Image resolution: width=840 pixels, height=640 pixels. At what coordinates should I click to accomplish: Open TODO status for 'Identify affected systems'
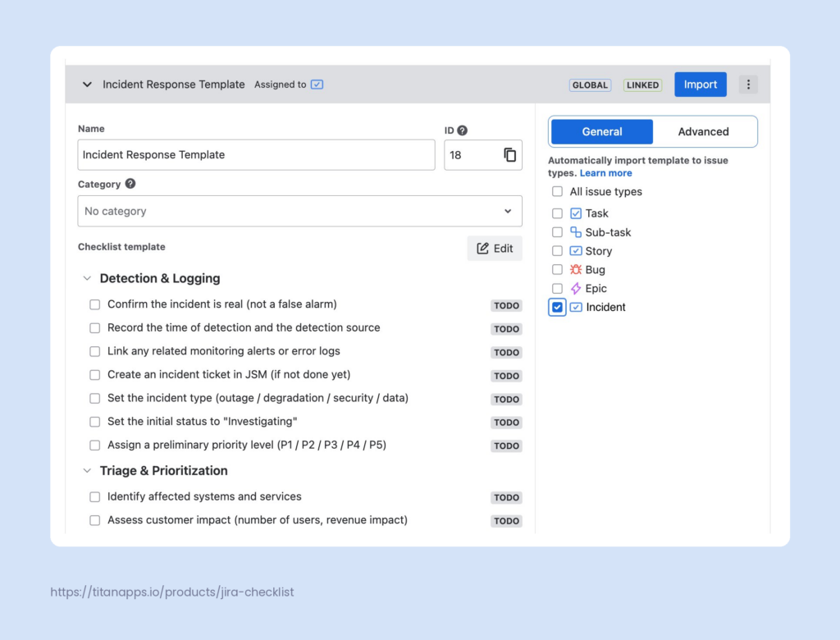[x=506, y=498]
